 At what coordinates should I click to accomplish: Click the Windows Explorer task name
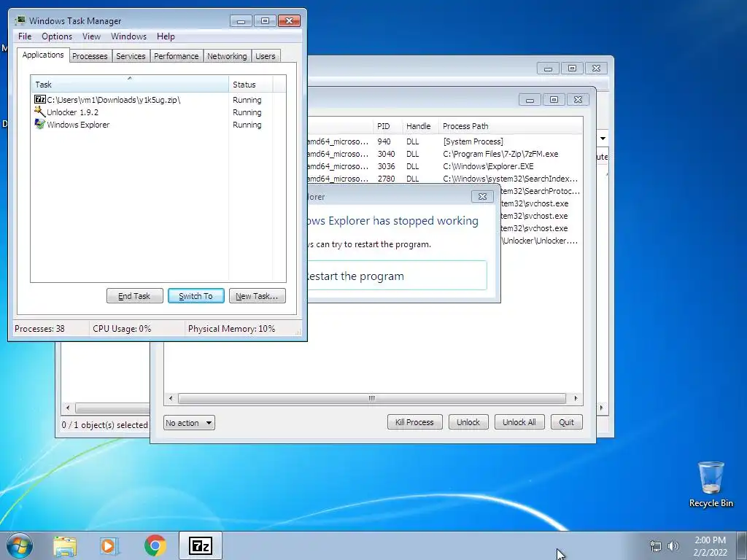tap(78, 125)
